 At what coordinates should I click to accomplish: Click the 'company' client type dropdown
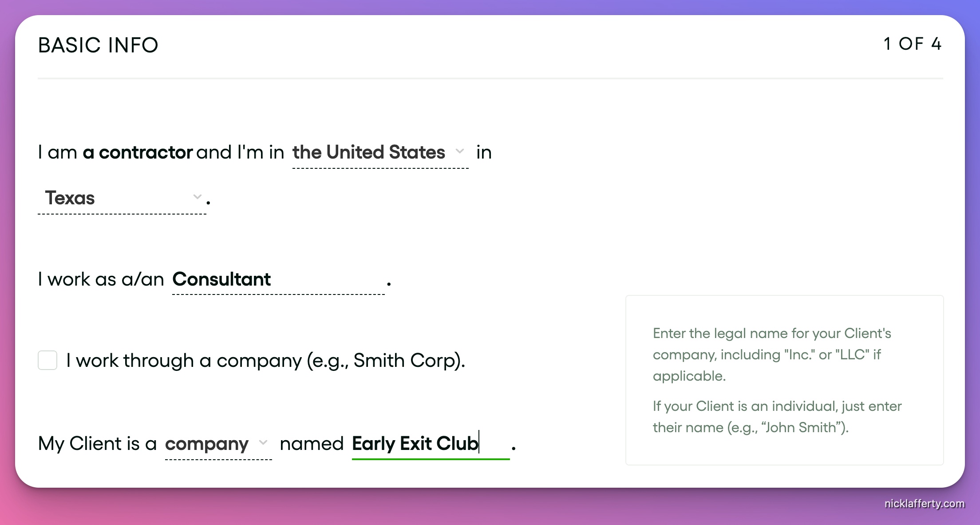point(214,443)
